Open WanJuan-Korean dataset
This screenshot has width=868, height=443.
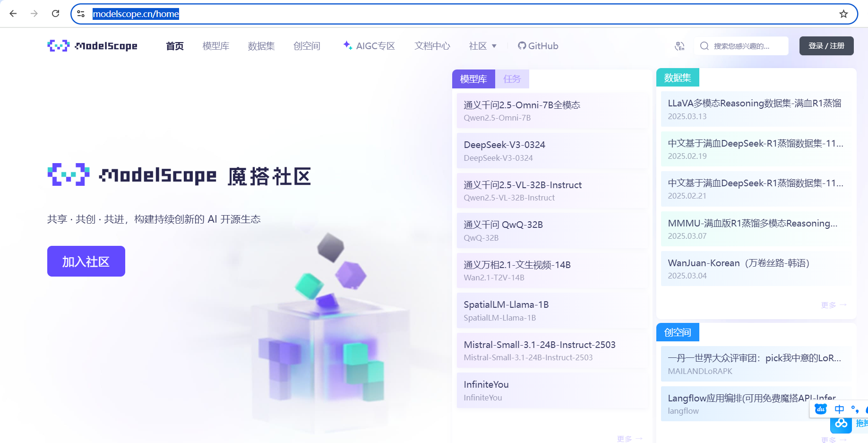(756, 269)
